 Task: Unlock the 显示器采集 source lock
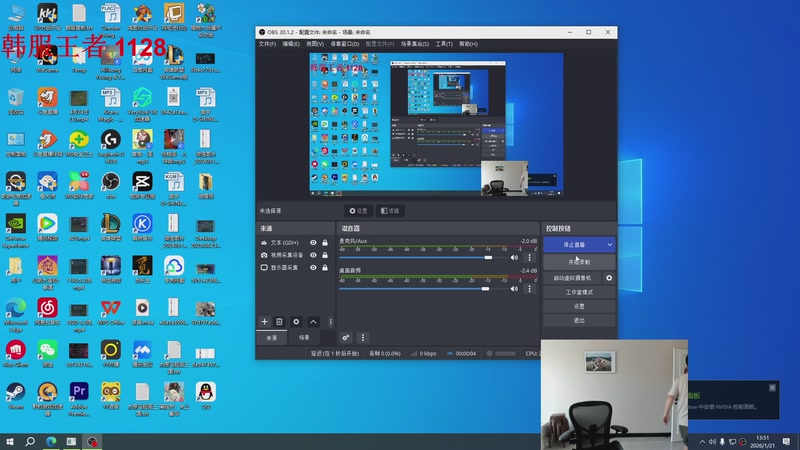325,267
